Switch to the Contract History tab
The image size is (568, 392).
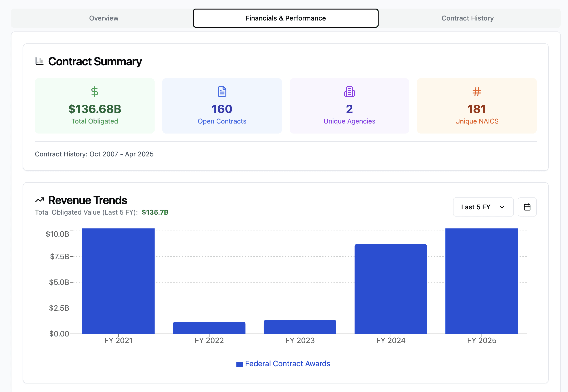click(x=468, y=18)
